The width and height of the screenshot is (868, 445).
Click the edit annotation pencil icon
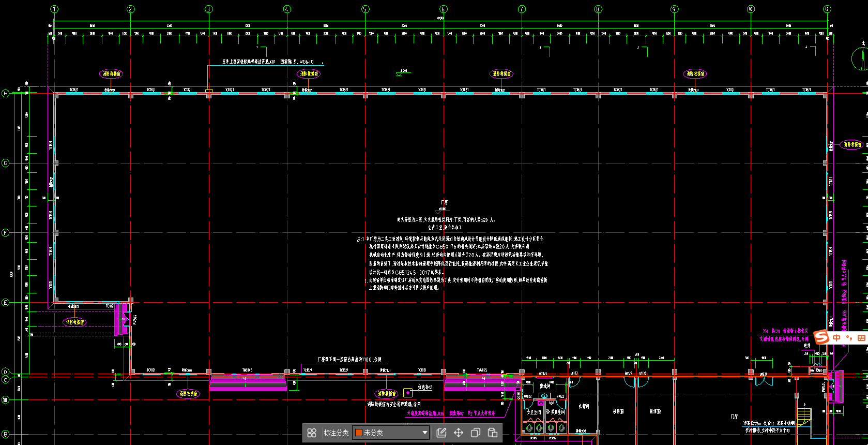click(441, 433)
